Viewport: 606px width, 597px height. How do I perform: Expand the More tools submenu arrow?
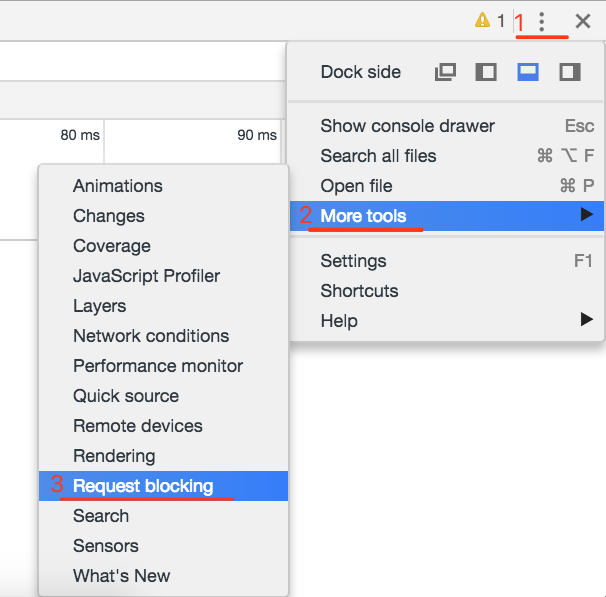[586, 215]
